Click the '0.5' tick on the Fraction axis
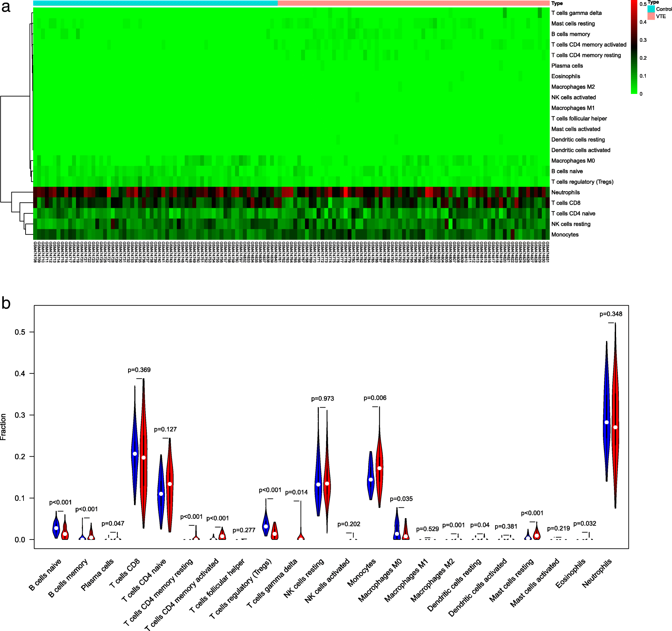Image resolution: width=672 pixels, height=631 pixels. (20, 332)
